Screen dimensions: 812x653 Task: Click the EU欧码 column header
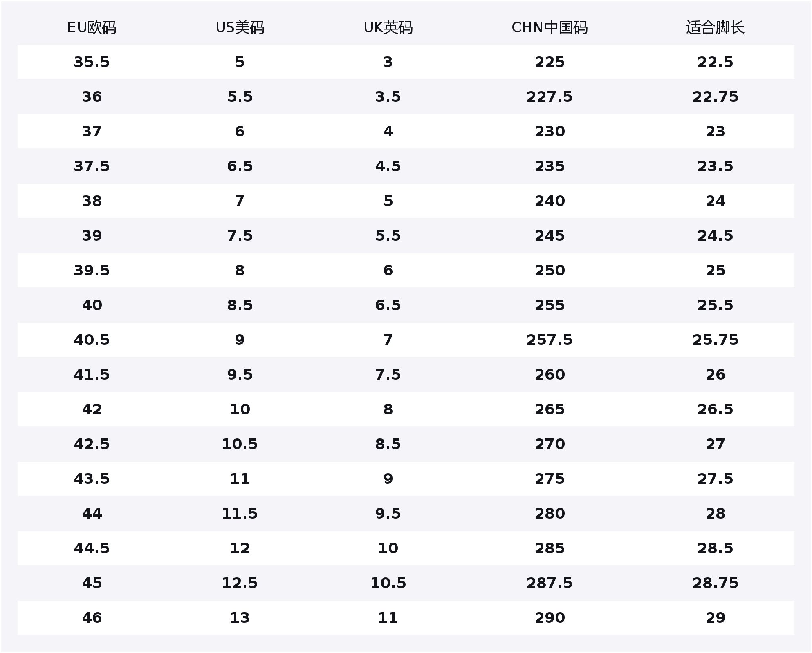pyautogui.click(x=92, y=27)
